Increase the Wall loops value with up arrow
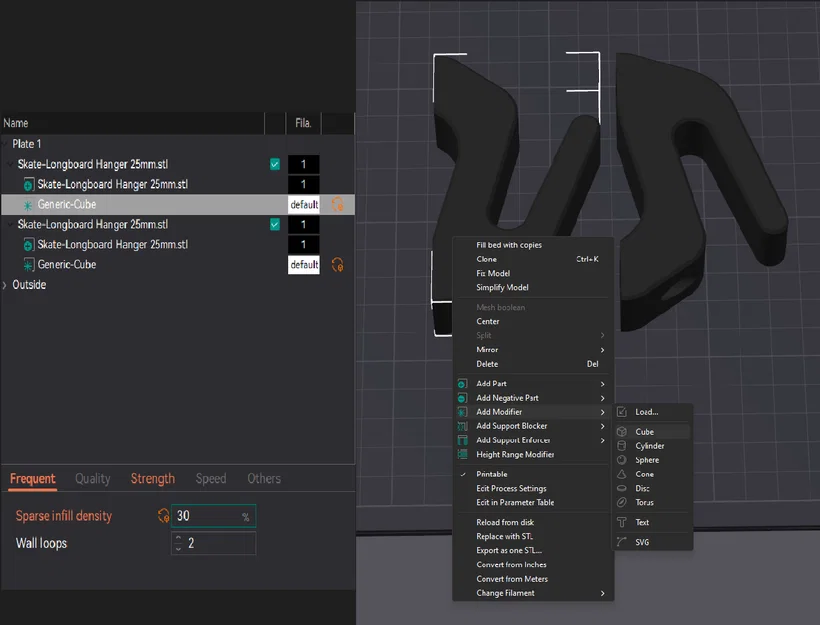Screen dimensions: 820x625 178,538
